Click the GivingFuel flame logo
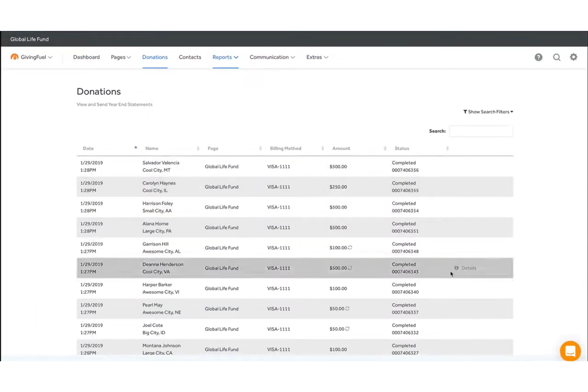 coord(14,57)
